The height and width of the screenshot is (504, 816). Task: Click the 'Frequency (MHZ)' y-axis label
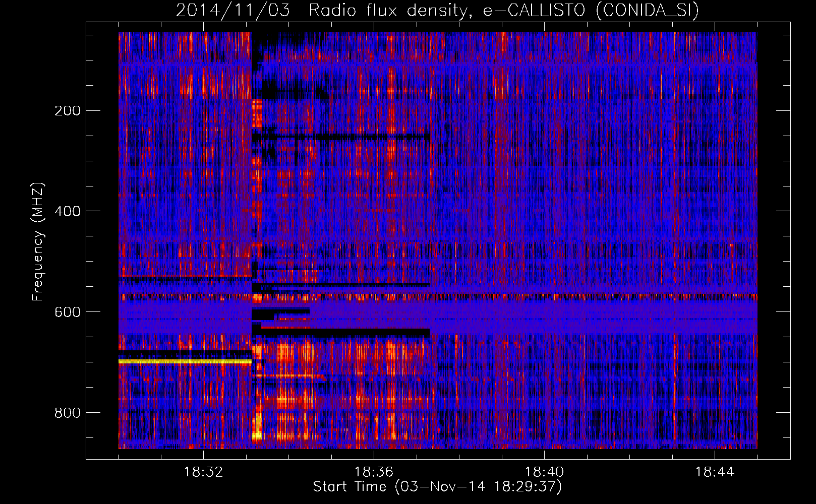tap(38, 241)
